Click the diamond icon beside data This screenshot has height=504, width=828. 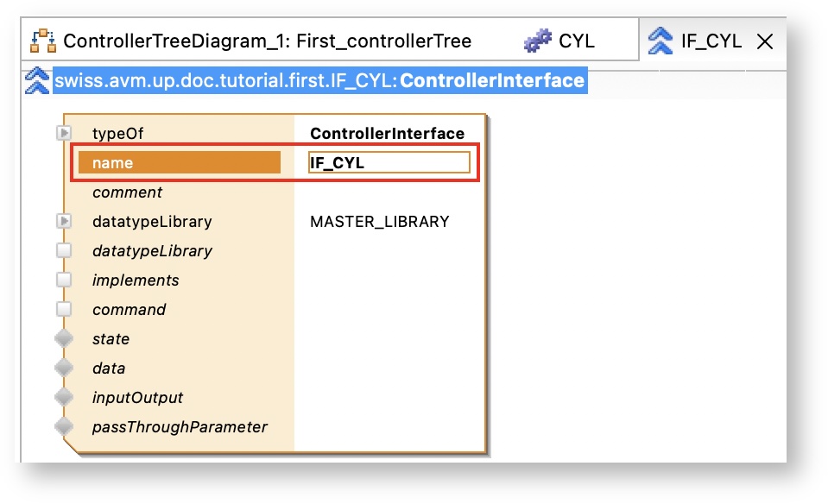pyautogui.click(x=64, y=369)
